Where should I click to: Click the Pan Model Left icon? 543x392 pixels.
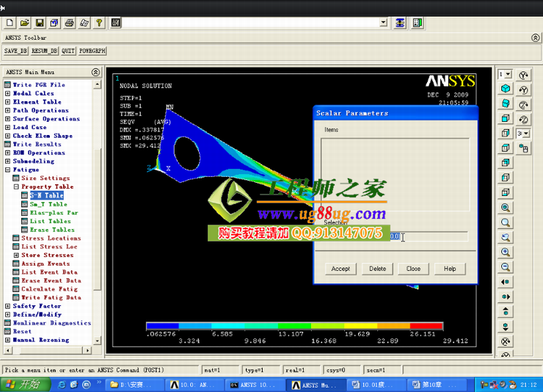(x=506, y=282)
